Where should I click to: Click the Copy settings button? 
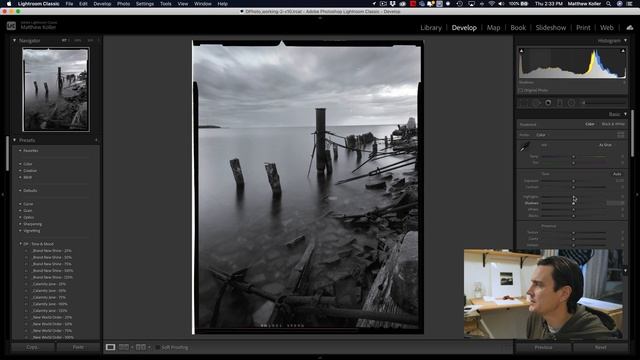click(x=33, y=347)
